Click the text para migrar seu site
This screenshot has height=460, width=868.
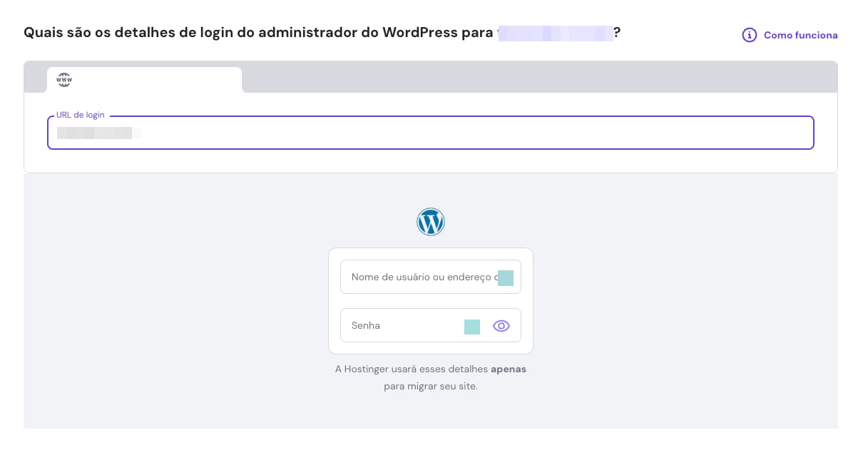(431, 387)
